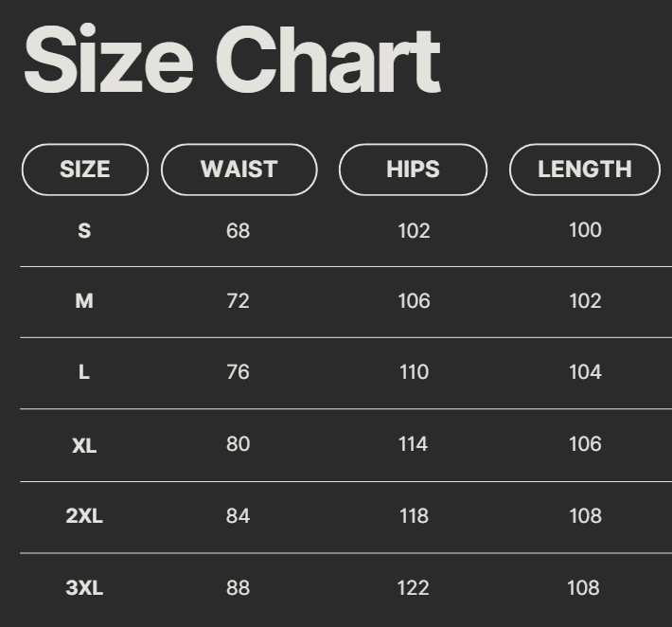Image resolution: width=672 pixels, height=627 pixels.
Task: Click the HIPS header pill
Action: point(413,170)
